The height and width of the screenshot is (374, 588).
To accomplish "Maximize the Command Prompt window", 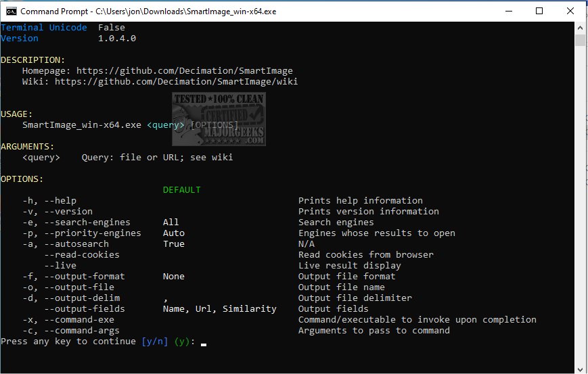I will [x=539, y=11].
